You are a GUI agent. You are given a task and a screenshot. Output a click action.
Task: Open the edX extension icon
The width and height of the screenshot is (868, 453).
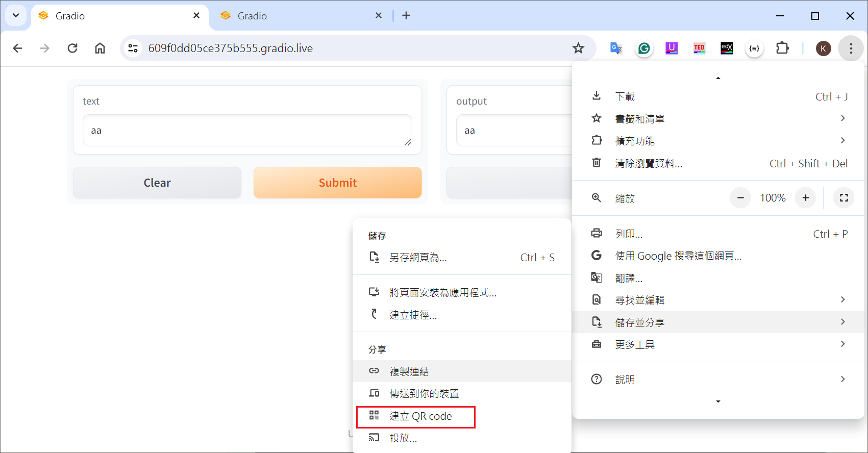727,48
